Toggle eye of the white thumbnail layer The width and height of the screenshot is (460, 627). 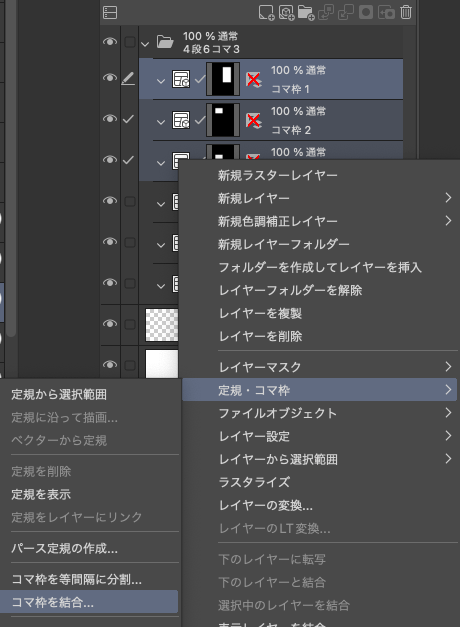click(110, 364)
